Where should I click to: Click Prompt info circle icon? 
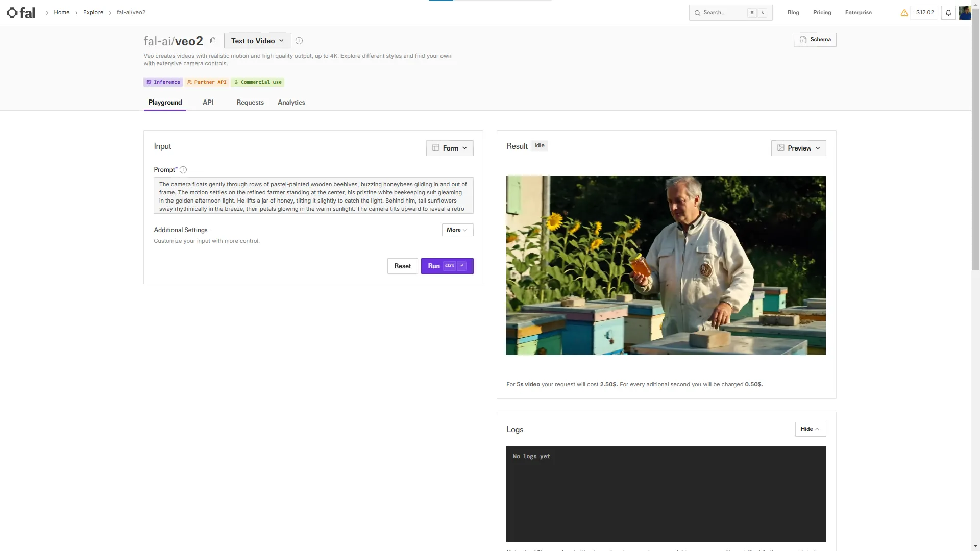coord(183,170)
